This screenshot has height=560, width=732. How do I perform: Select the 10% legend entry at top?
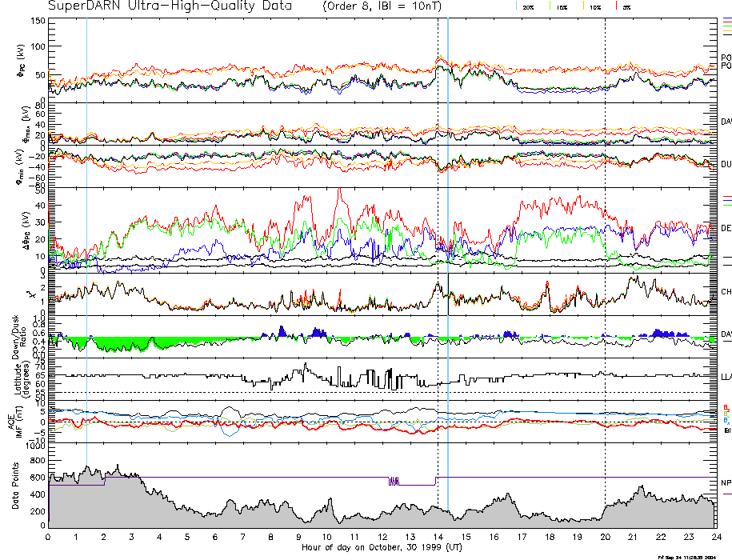point(595,6)
